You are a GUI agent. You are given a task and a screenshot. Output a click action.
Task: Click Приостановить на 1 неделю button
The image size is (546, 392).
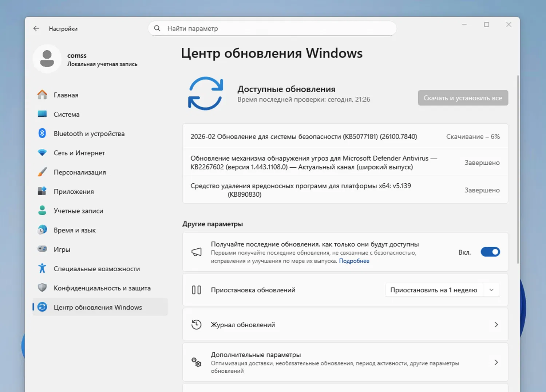(434, 290)
